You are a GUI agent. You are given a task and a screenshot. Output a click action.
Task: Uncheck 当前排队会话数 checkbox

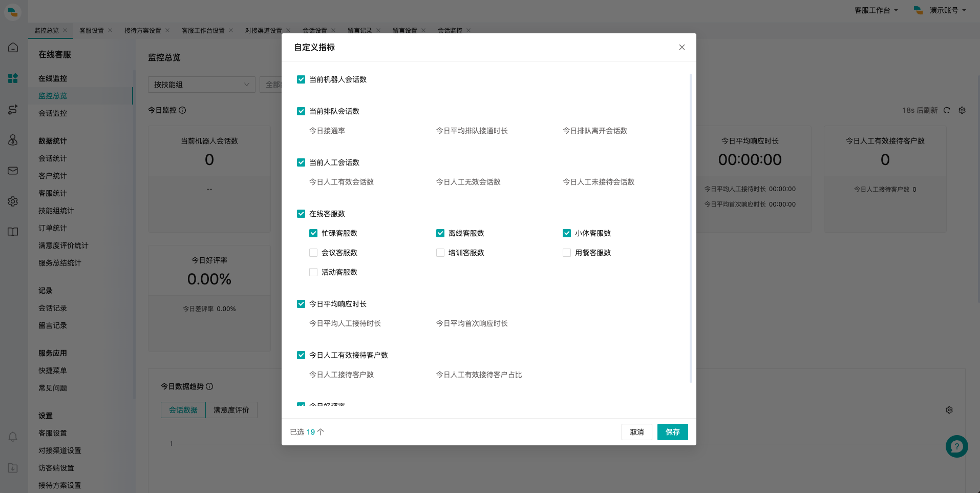[x=301, y=111]
